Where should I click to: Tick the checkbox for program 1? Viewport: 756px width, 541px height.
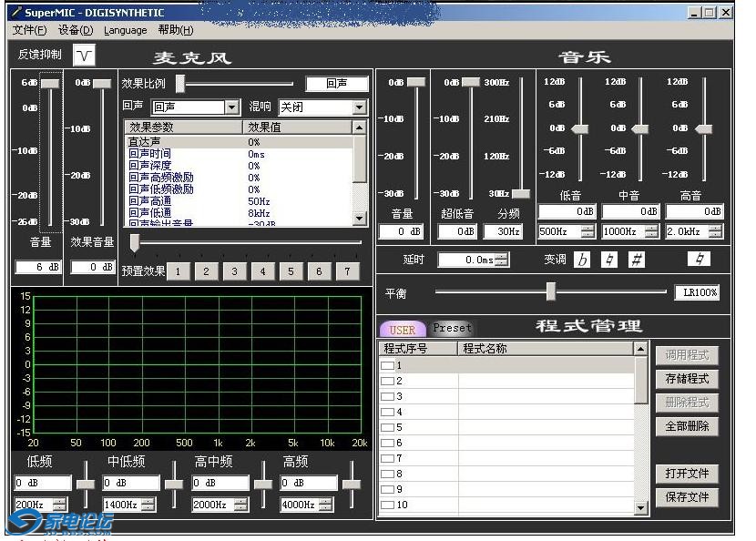(387, 365)
